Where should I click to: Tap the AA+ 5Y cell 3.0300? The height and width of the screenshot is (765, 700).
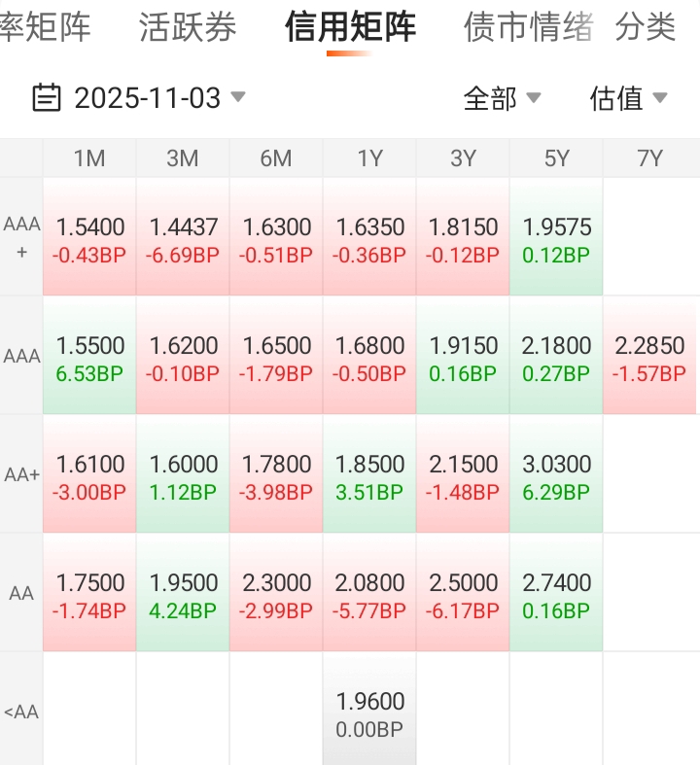click(x=556, y=476)
